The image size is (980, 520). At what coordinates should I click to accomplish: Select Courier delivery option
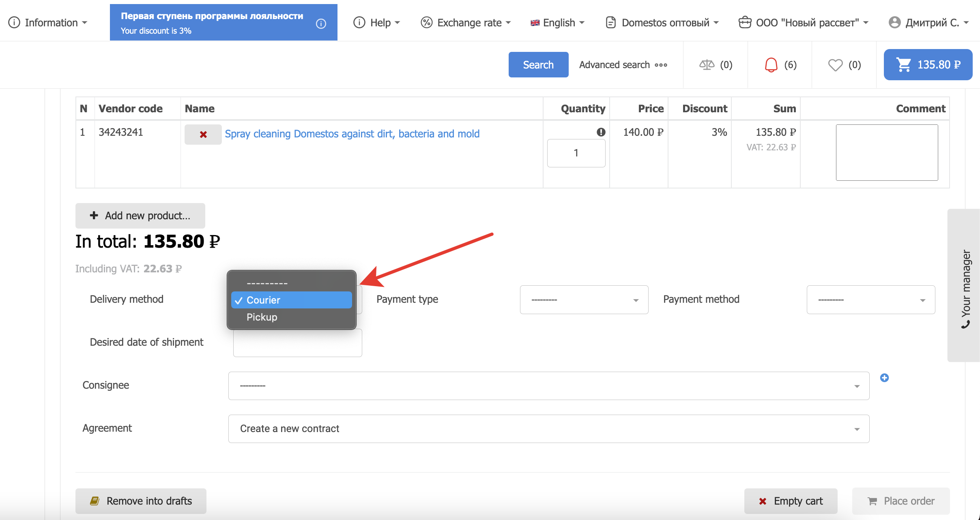[x=291, y=300]
